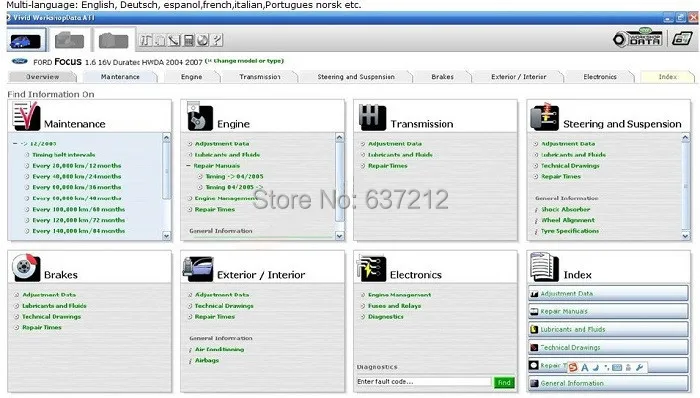Click the Transmission gearshift icon
Viewport: 700px width, 398px height.
[372, 117]
